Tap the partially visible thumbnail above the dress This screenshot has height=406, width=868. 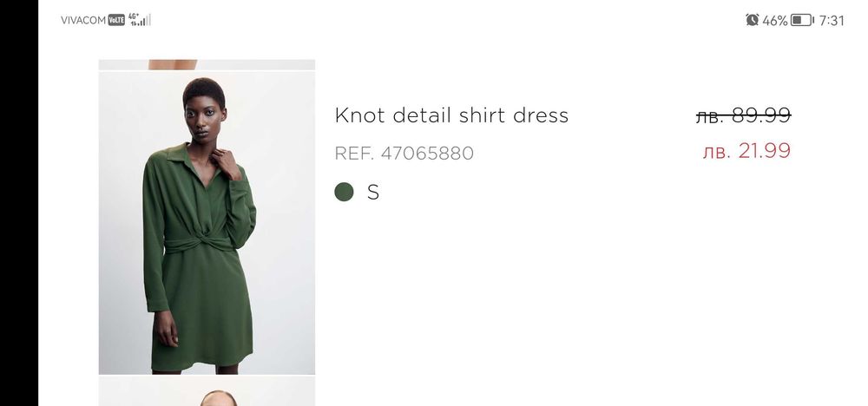[x=207, y=64]
